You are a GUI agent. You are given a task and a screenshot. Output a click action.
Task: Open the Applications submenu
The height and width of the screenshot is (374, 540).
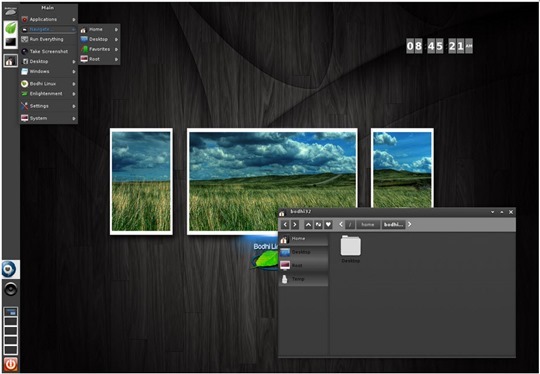tap(49, 19)
